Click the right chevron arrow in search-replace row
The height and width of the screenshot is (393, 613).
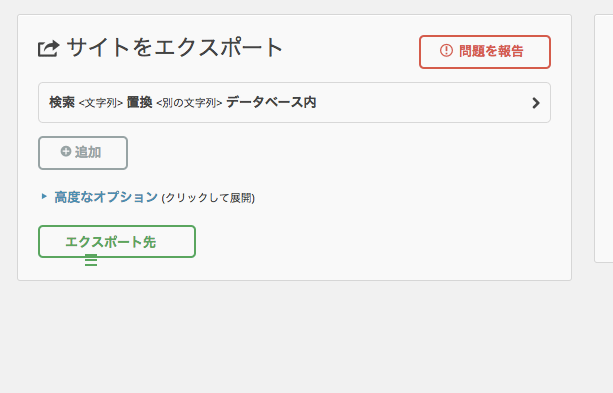(x=536, y=103)
